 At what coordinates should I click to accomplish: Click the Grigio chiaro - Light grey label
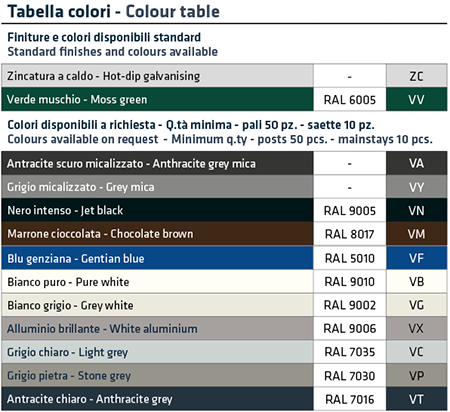pos(68,352)
